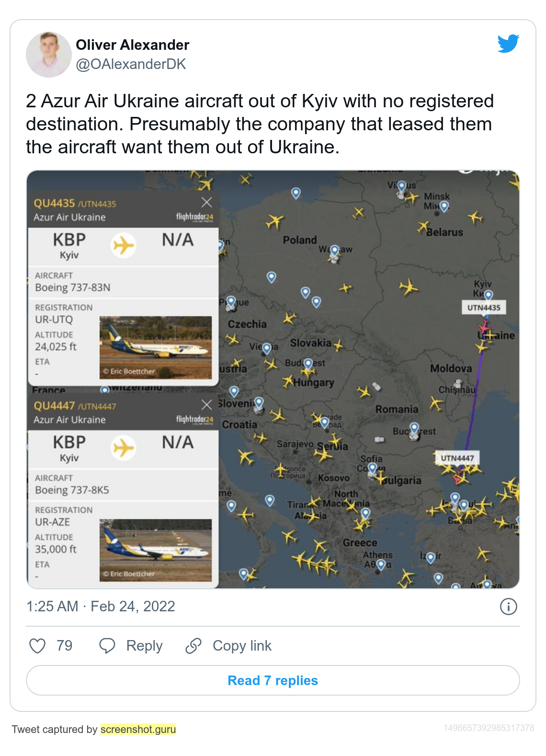Select the UTN4435 flight label on map
This screenshot has height=756, width=546.
pyautogui.click(x=484, y=308)
